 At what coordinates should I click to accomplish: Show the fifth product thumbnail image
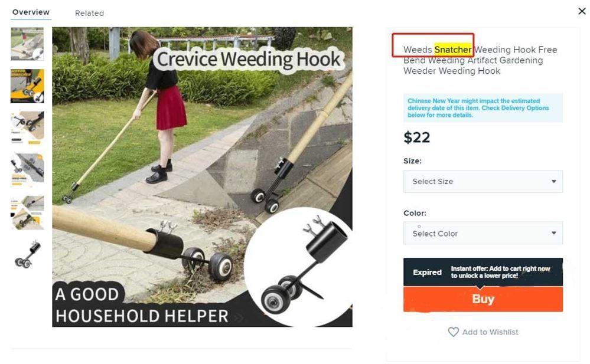27,212
